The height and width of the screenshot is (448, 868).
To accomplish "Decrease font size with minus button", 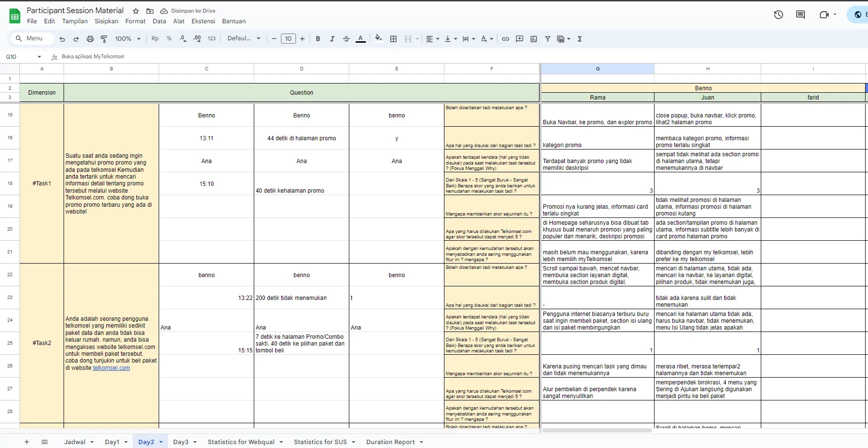I will pos(274,39).
